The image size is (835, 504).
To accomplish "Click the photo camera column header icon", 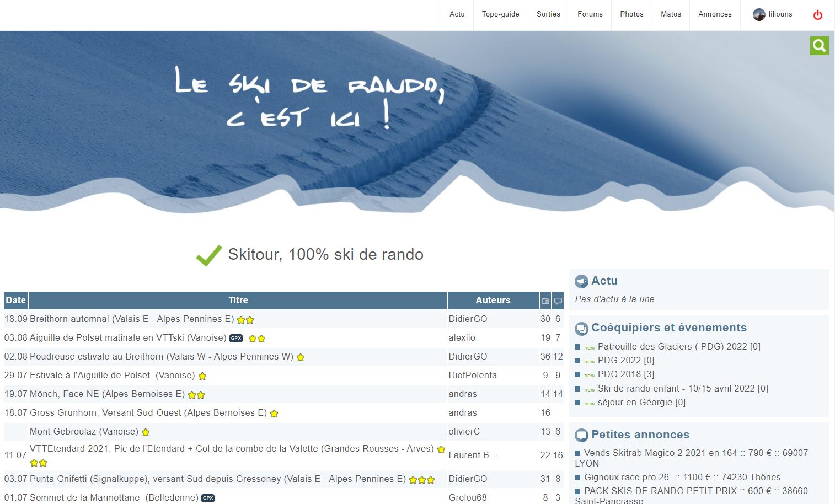I will click(x=545, y=301).
